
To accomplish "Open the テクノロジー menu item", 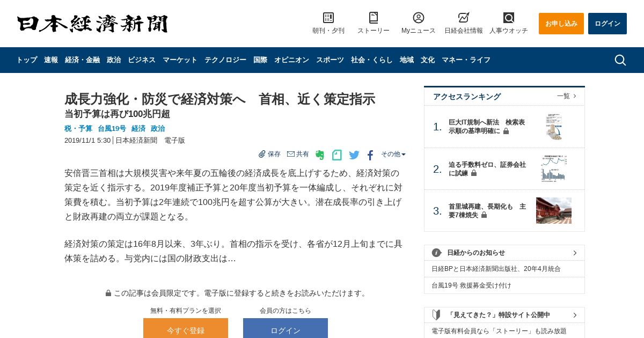I will pos(225,60).
